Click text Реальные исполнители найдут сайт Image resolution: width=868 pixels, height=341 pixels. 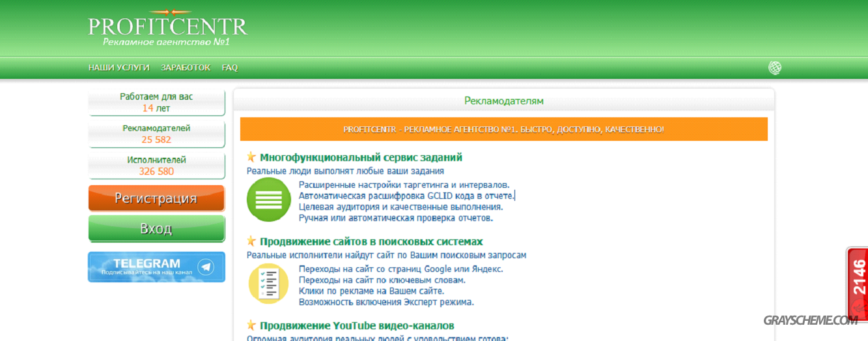click(386, 255)
